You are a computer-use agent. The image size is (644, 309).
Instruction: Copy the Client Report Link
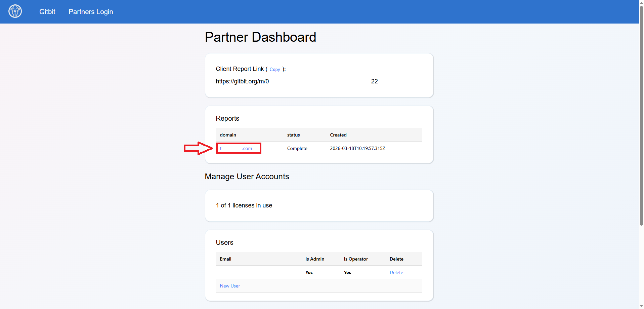[274, 69]
